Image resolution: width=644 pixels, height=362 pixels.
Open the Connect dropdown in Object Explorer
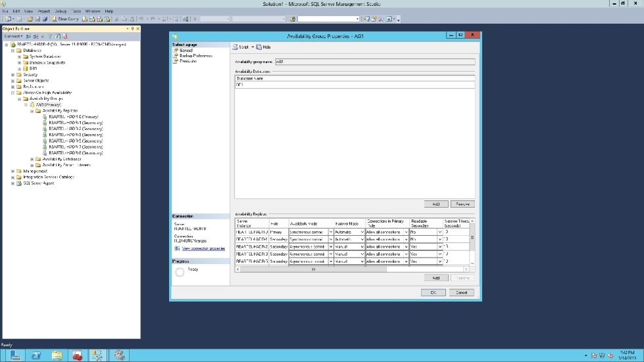click(13, 37)
